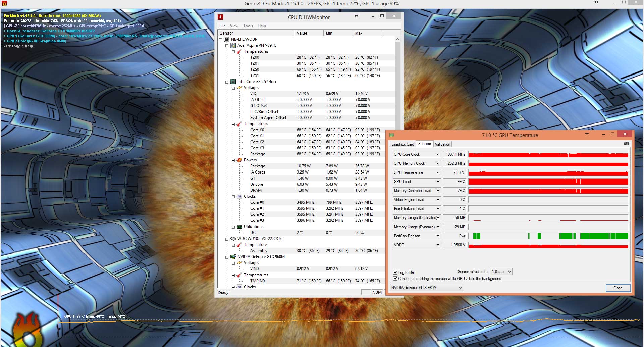The image size is (644, 347).
Task: Click the GPU-Z camera screenshot icon
Action: [x=626, y=144]
